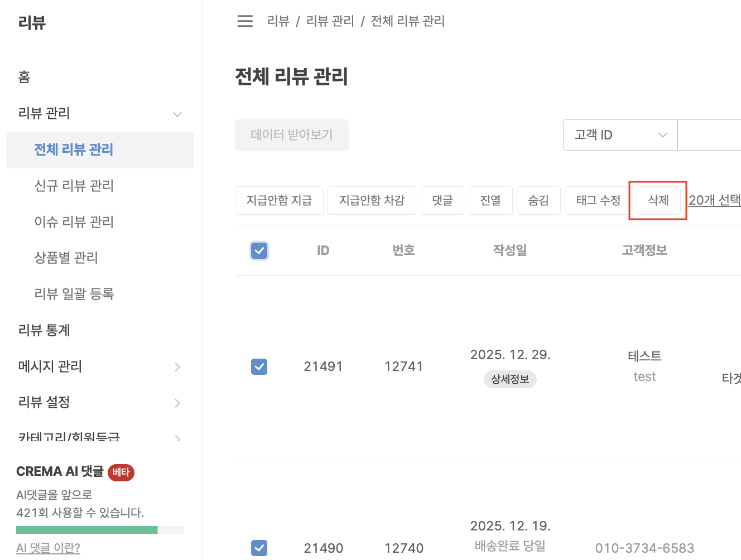The width and height of the screenshot is (741, 560).
Task: Click the 삭제 button
Action: [x=658, y=200]
